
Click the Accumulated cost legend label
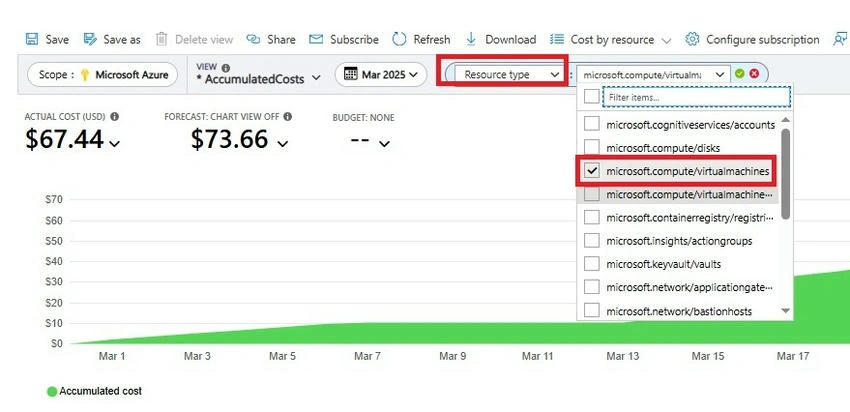pos(101,391)
